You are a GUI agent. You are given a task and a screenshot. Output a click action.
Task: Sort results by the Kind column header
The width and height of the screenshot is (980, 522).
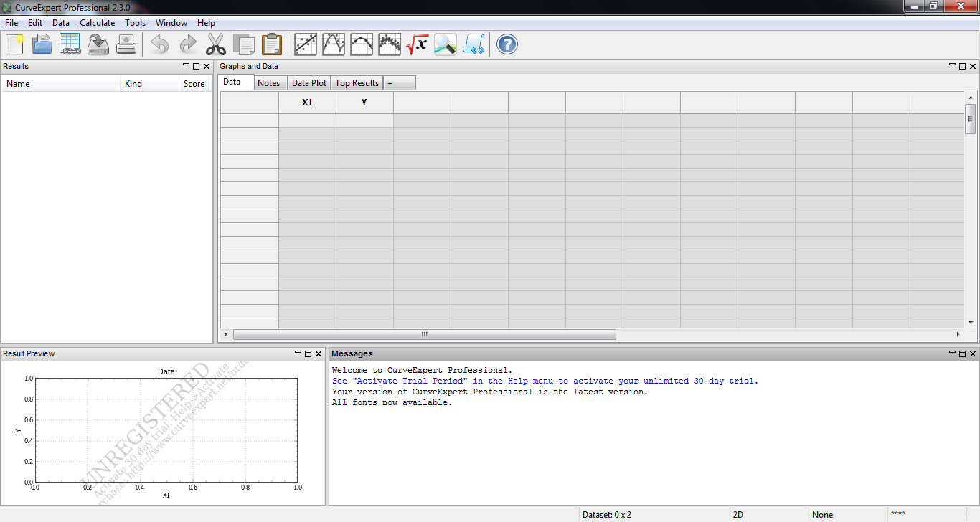[x=150, y=84]
